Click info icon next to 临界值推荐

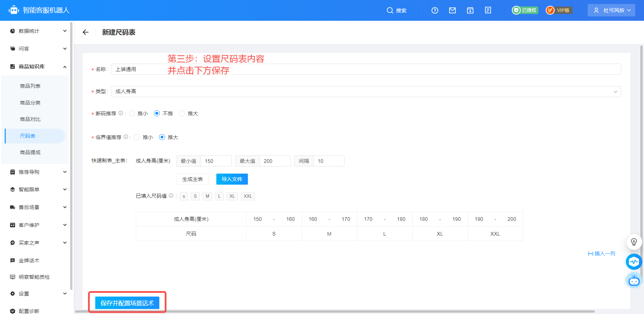(126, 137)
